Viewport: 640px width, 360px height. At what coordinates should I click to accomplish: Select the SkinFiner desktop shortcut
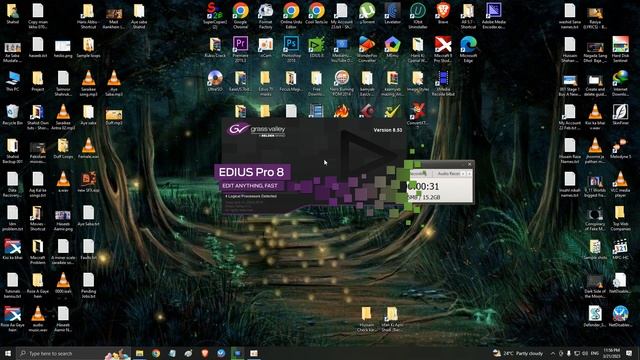click(x=620, y=115)
